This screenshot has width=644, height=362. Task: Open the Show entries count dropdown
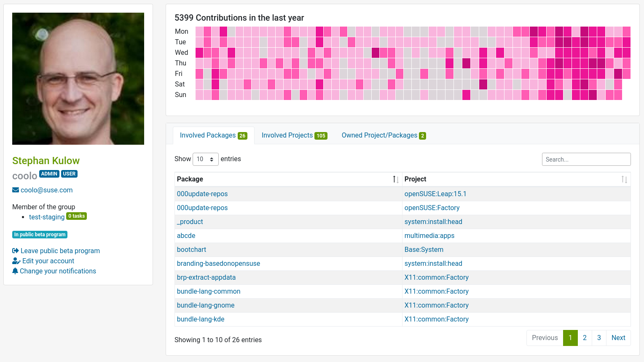[x=205, y=159]
